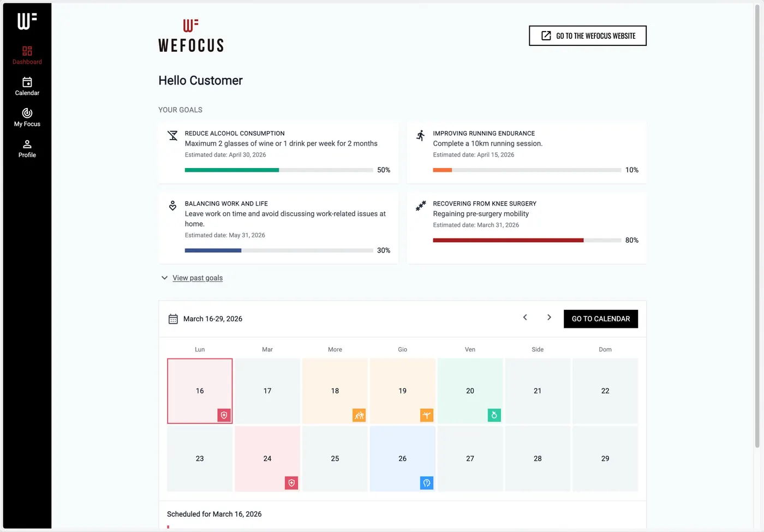Click the bandage icon for knee surgery goal
Screen dimensions: 764x532
(x=421, y=206)
